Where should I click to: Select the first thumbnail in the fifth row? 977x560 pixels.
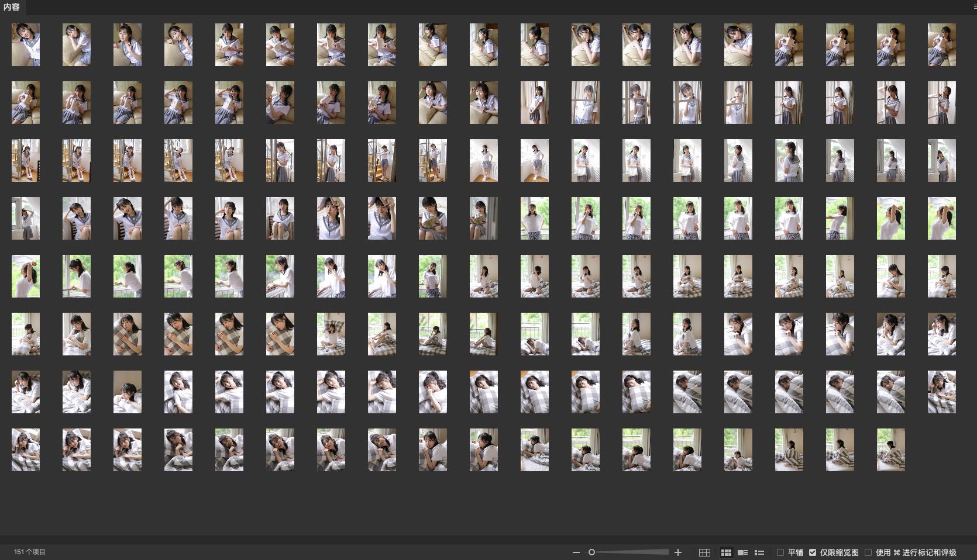tap(26, 276)
